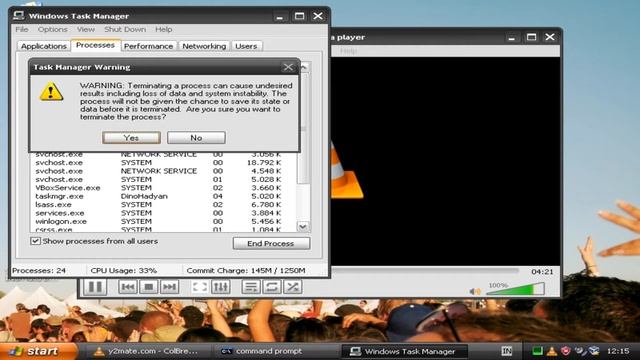Screen dimensions: 640x360
Task: Select the services.exe process row
Action: click(x=163, y=213)
